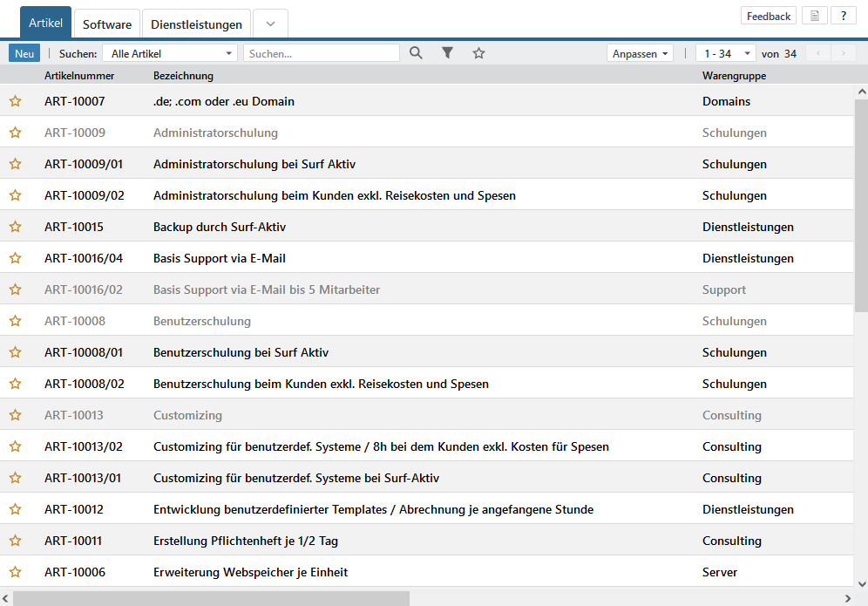This screenshot has height=606, width=868.
Task: Favorite the ART-10007 row star
Action: click(x=16, y=101)
